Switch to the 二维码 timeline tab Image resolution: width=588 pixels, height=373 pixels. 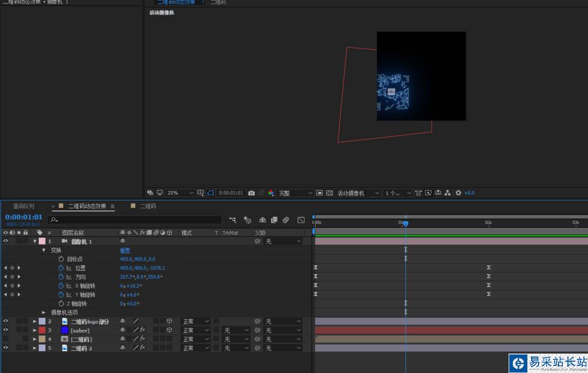coord(148,207)
